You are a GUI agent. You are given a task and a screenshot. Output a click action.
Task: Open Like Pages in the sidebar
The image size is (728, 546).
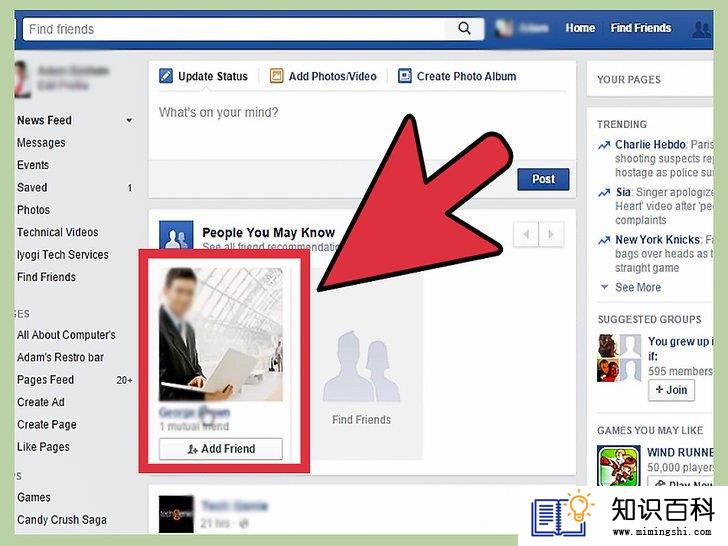coord(43,447)
